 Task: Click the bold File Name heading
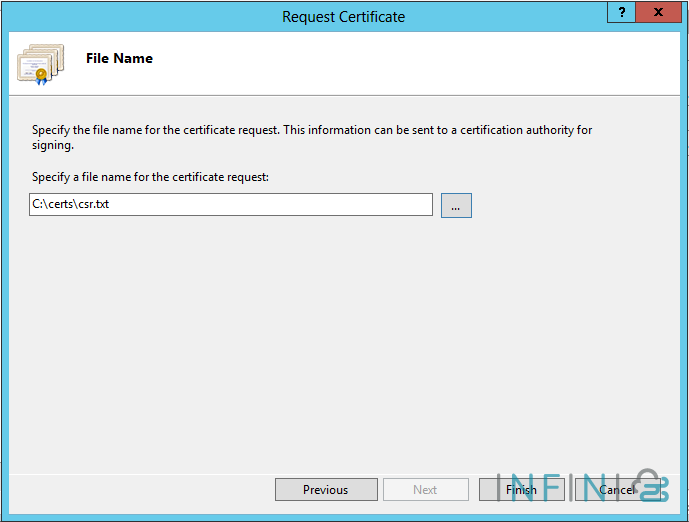tap(119, 58)
